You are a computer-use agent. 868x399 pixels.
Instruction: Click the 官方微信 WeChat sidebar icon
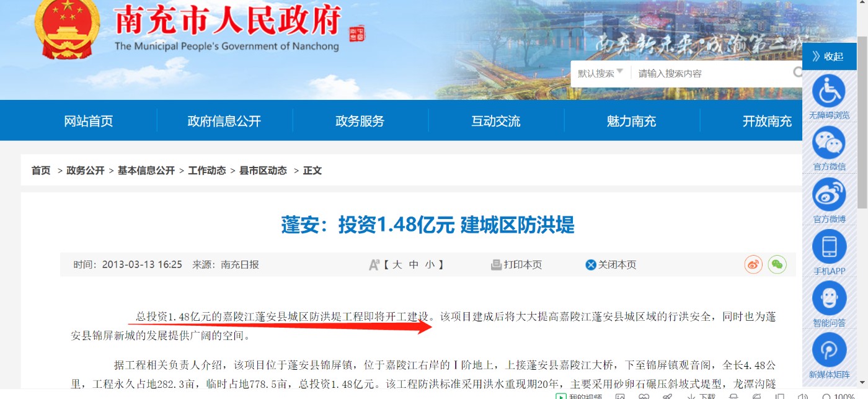tap(828, 142)
